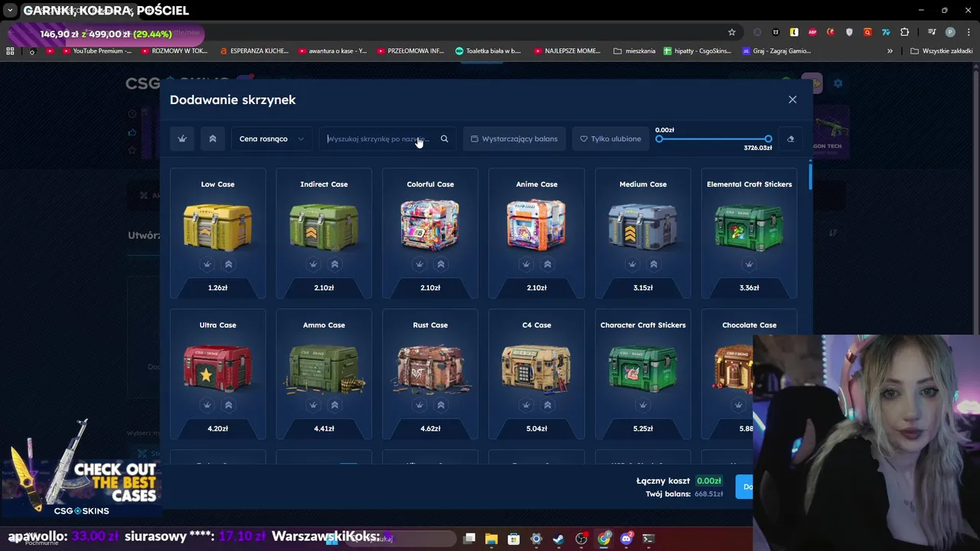The image size is (980, 551).
Task: Click the double-chevron icon under Colorful Case
Action: point(441,264)
